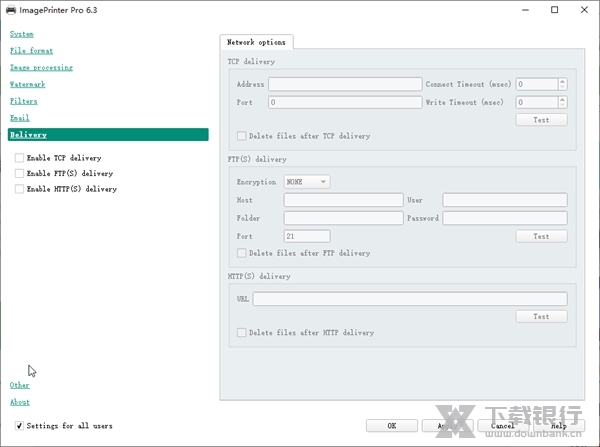Click the OK button
Image resolution: width=600 pixels, height=447 pixels.
point(392,426)
